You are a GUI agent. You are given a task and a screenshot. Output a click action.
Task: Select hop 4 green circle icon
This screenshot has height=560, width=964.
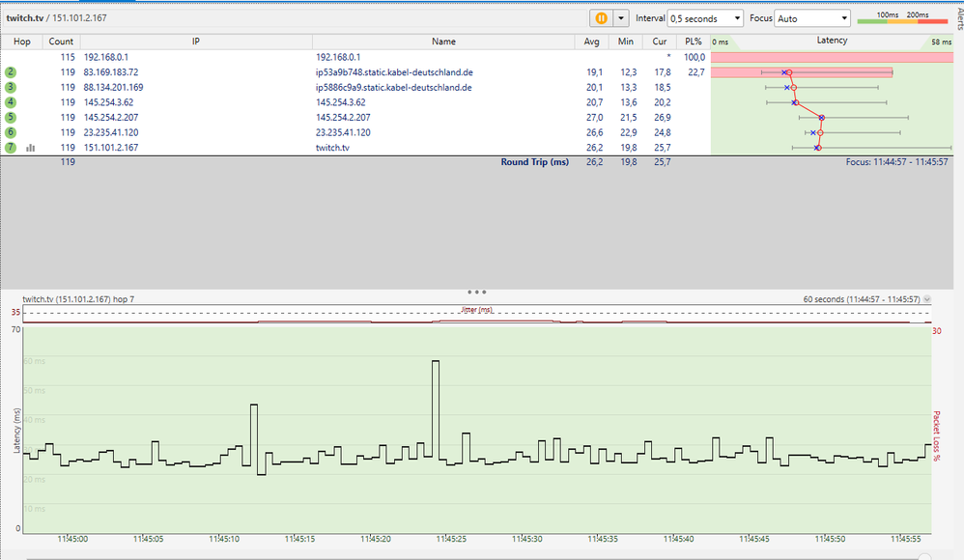[11, 102]
